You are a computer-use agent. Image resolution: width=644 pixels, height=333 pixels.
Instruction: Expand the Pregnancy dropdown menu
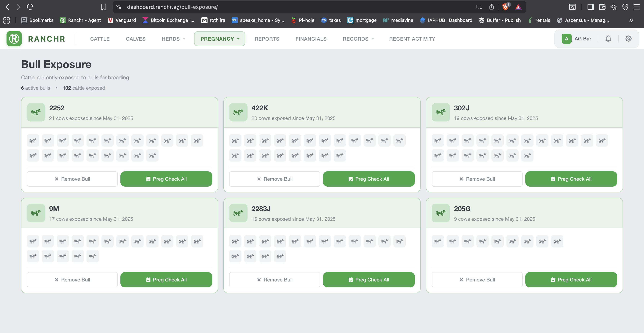coord(220,39)
